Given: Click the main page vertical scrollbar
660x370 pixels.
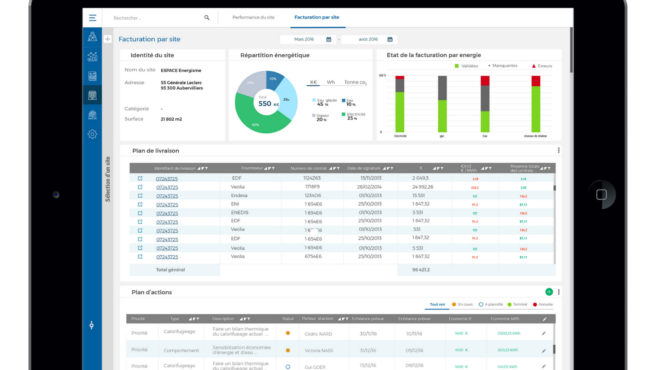Looking at the screenshot, I should coord(571,51).
